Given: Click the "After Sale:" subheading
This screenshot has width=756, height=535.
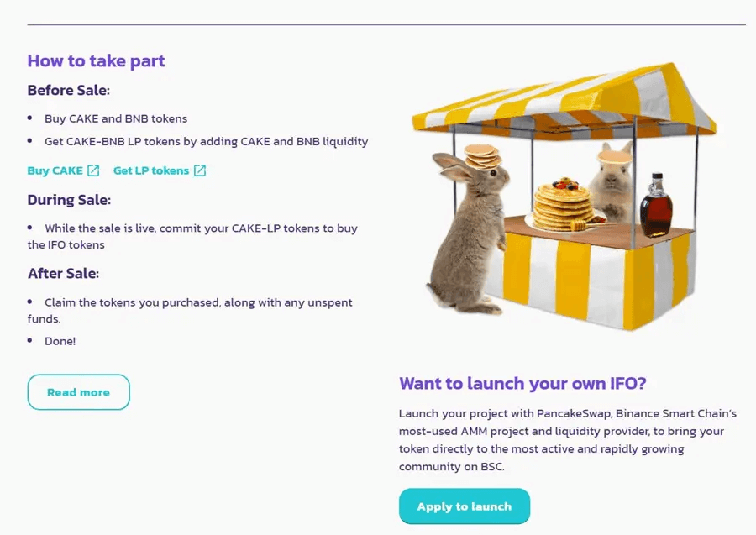Looking at the screenshot, I should [x=63, y=273].
